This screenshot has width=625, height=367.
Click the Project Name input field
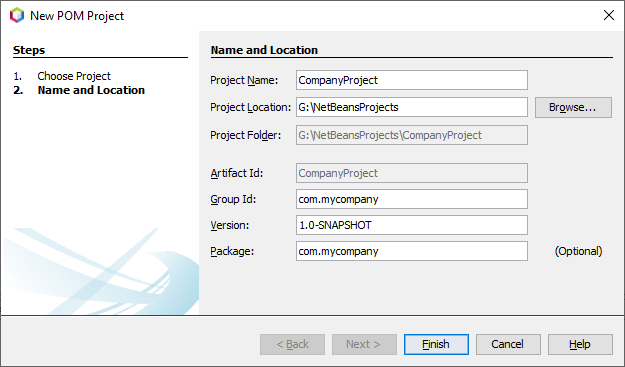412,80
